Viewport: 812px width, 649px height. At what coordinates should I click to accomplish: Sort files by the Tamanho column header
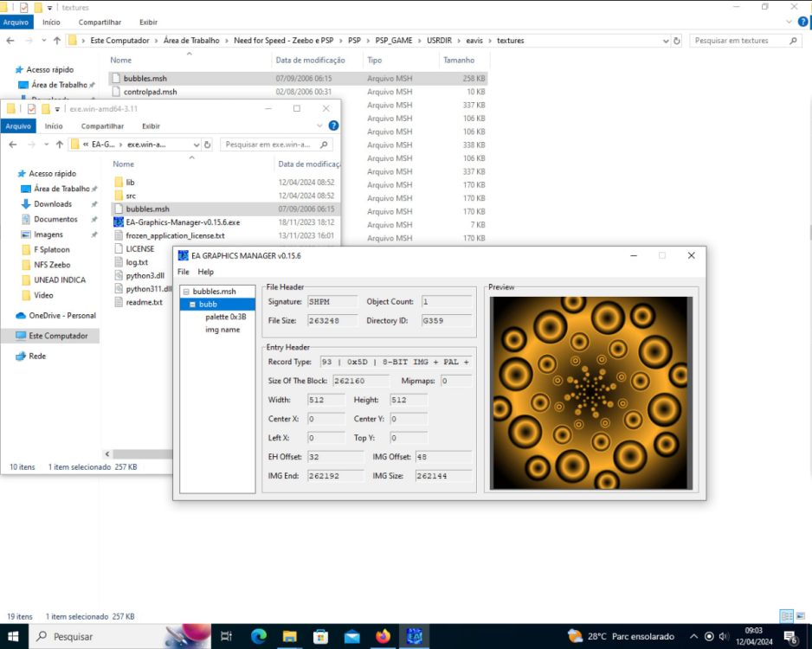[x=459, y=61]
